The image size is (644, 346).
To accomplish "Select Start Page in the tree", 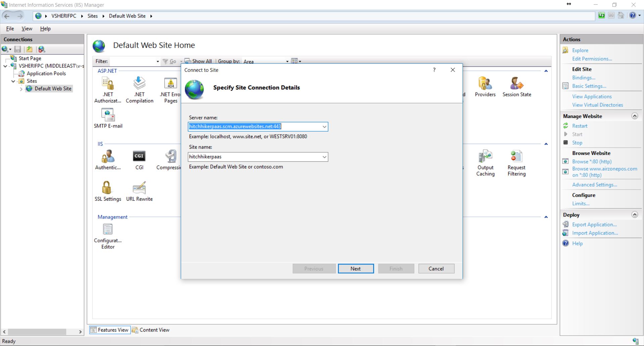I will pos(30,58).
